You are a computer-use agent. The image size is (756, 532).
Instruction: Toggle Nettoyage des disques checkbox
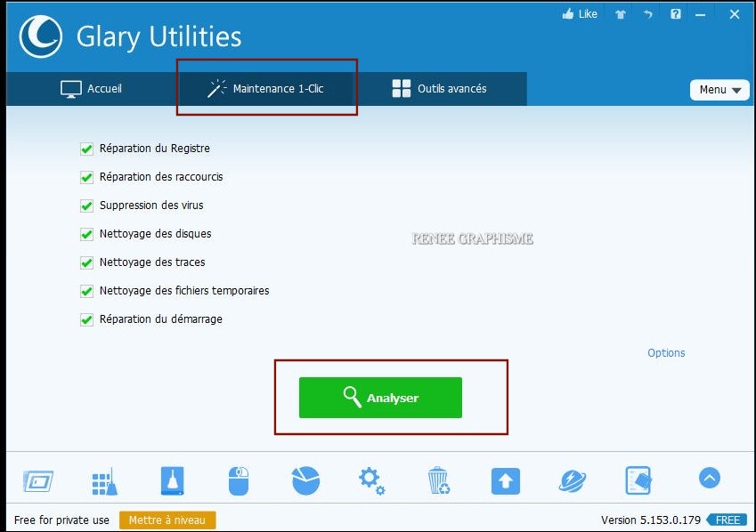click(86, 234)
